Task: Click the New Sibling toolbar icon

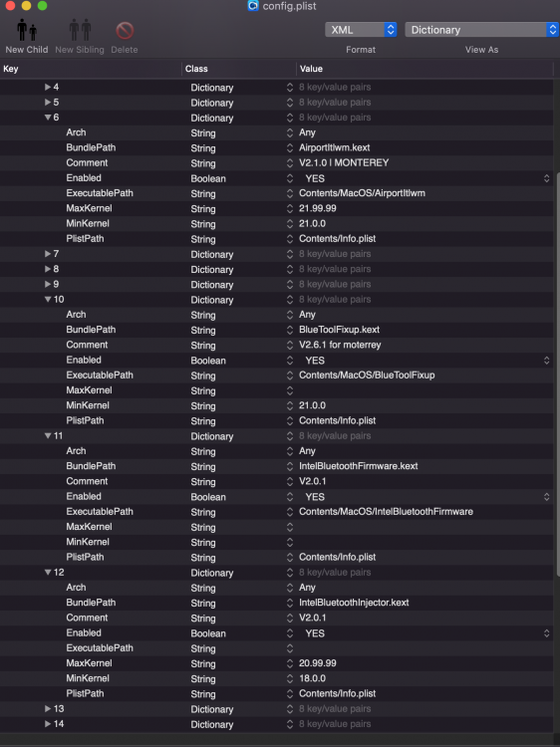Action: [x=80, y=31]
